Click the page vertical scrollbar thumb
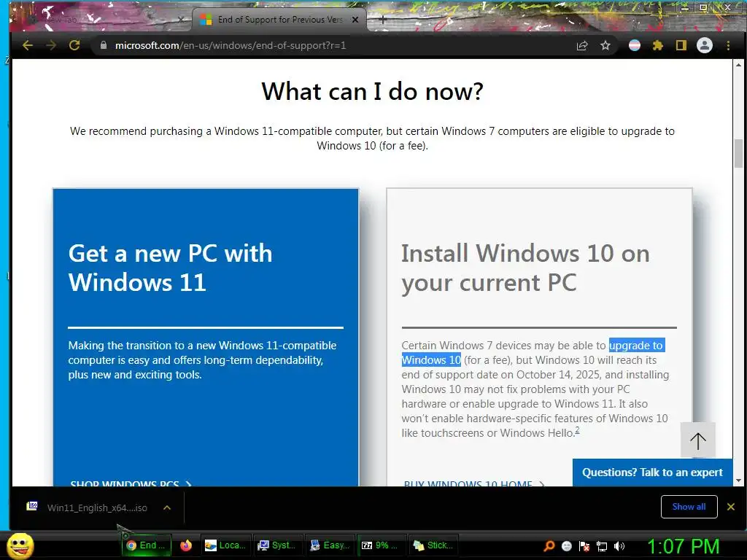The image size is (747, 560). tap(738, 153)
